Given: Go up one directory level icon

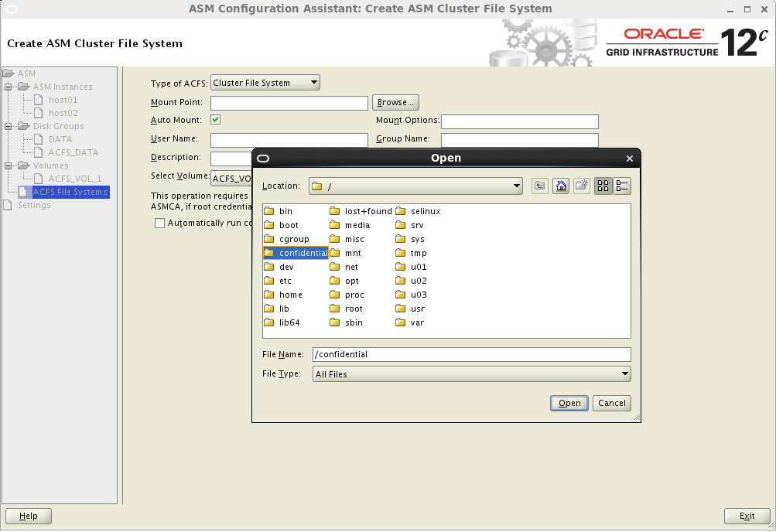Looking at the screenshot, I should click(539, 186).
